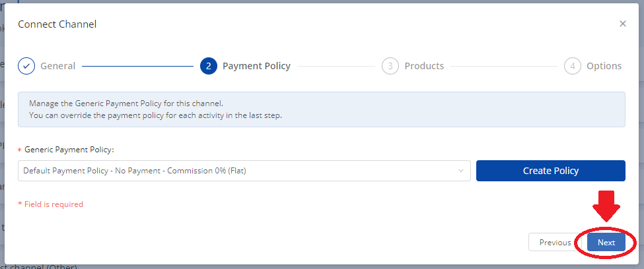This screenshot has width=644, height=269.
Task: Go to the Previous step
Action: tap(555, 242)
